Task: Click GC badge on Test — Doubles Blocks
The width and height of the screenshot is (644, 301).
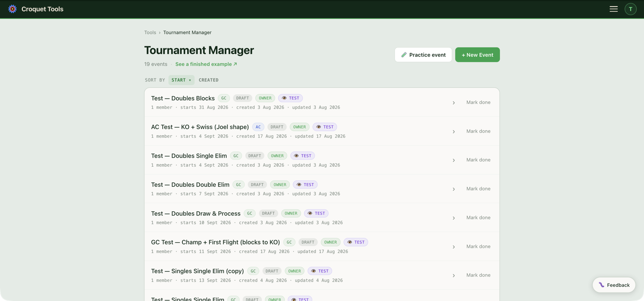Action: pos(224,98)
